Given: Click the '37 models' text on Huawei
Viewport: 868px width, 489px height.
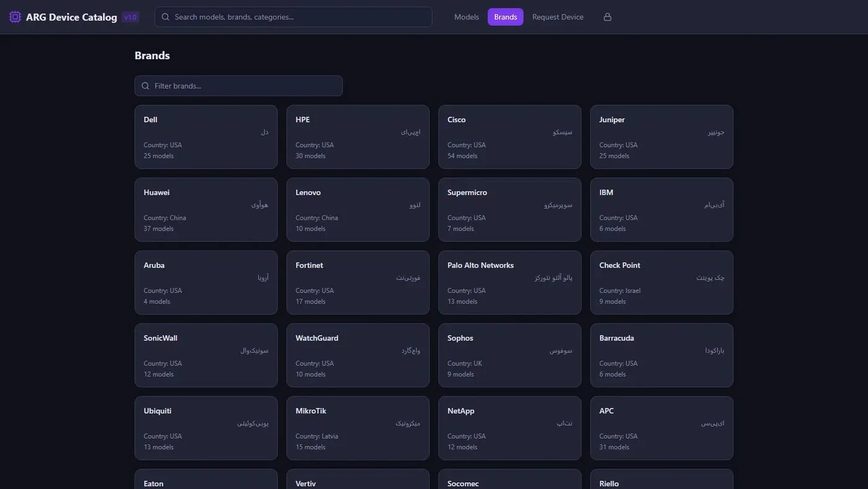Looking at the screenshot, I should 159,228.
